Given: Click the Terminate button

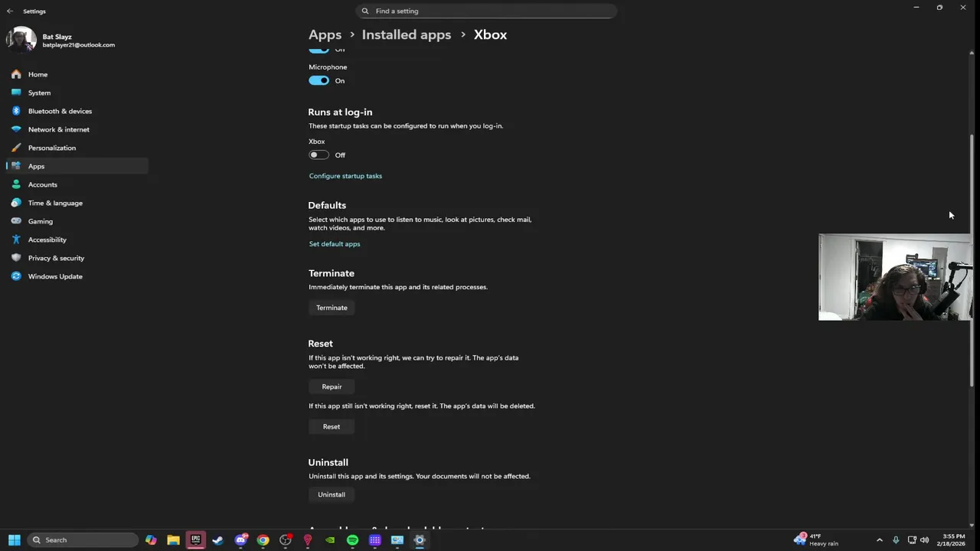Looking at the screenshot, I should click(x=332, y=308).
